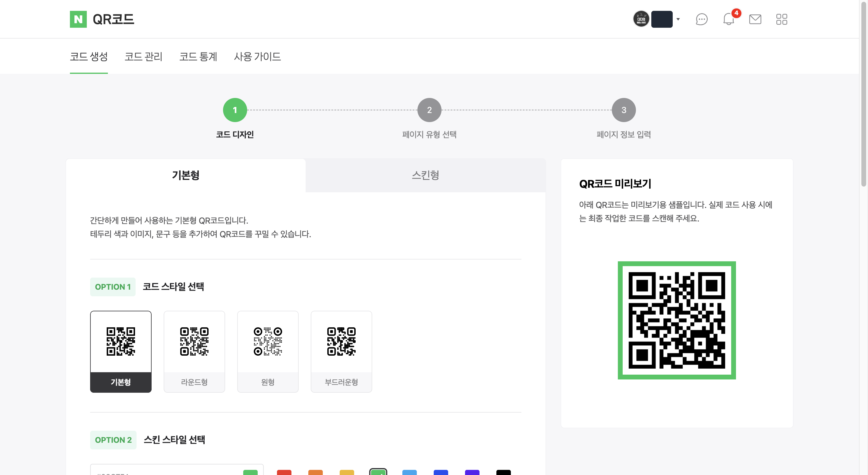Open the notification bell icon
The width and height of the screenshot is (868, 475).
pyautogui.click(x=728, y=19)
